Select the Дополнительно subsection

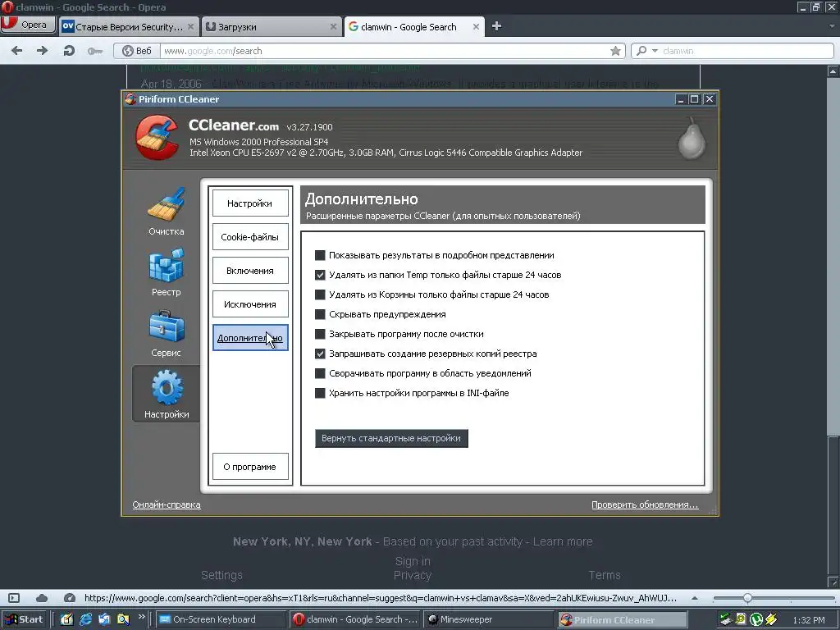pos(250,338)
